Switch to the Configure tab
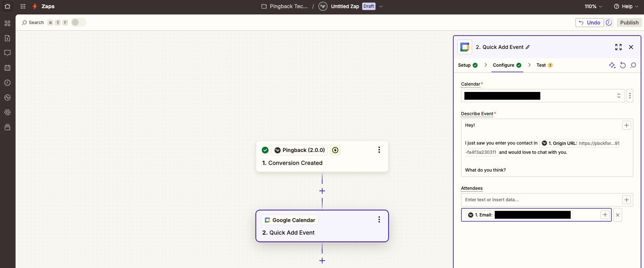The width and height of the screenshot is (644, 268). tap(507, 65)
